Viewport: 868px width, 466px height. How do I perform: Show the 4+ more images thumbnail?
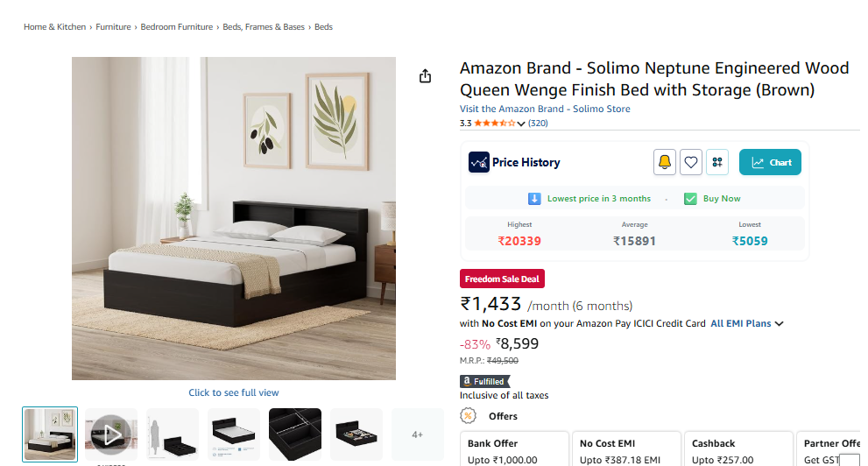click(418, 434)
